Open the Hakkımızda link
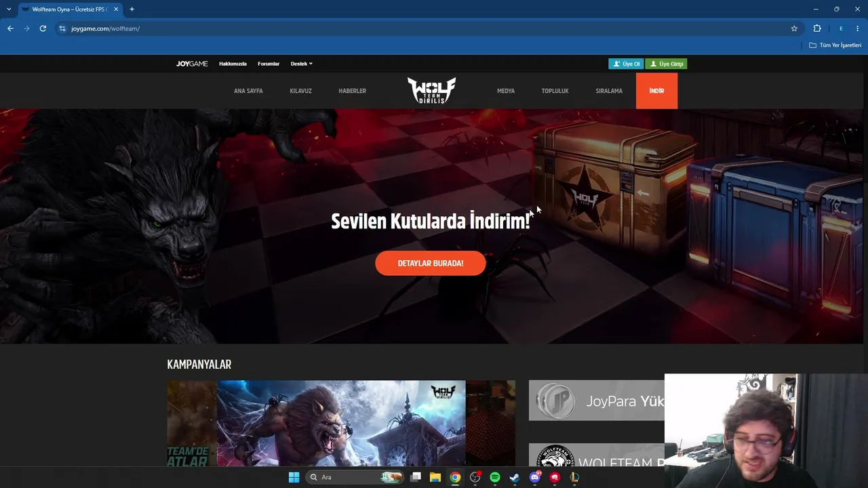Screen dimensions: 868x488 tap(233, 64)
